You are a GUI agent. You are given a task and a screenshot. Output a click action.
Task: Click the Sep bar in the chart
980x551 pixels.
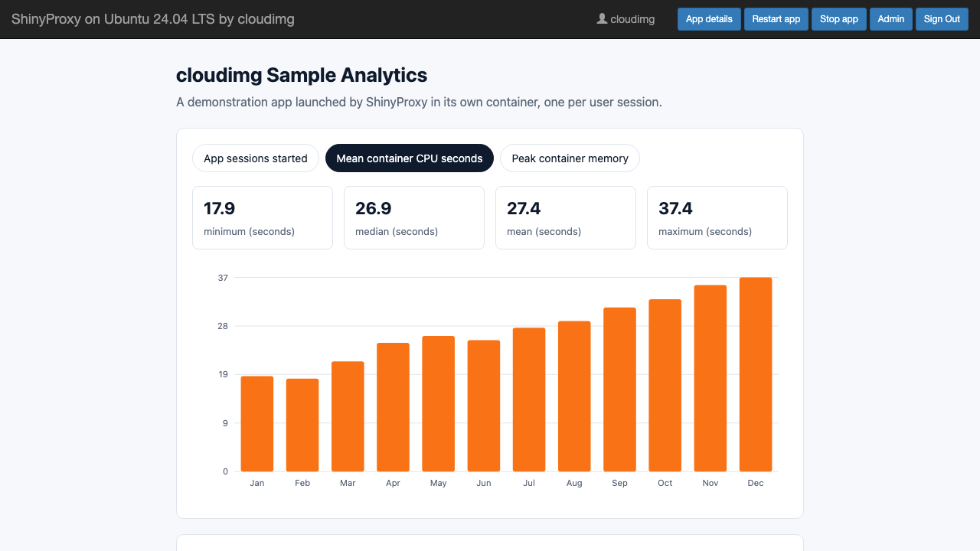[x=620, y=390]
